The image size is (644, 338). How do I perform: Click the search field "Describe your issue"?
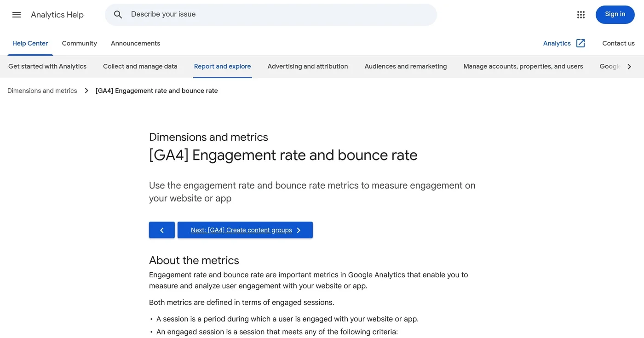(271, 15)
